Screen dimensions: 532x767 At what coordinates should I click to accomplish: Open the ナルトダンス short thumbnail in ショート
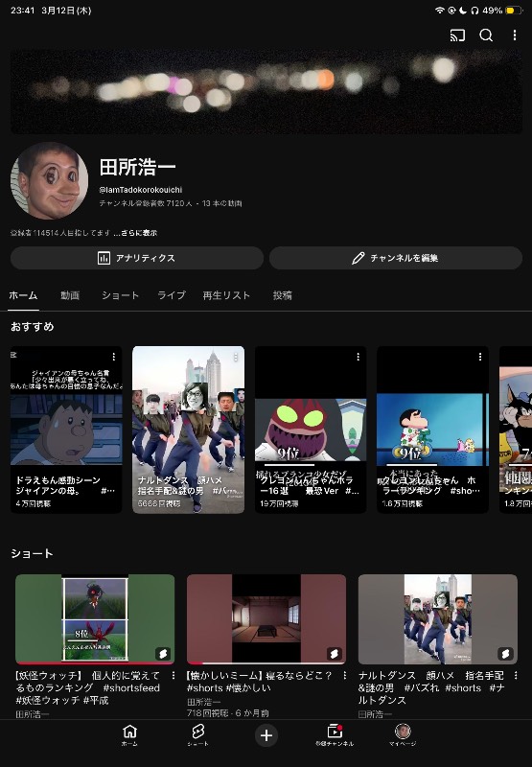pos(438,618)
